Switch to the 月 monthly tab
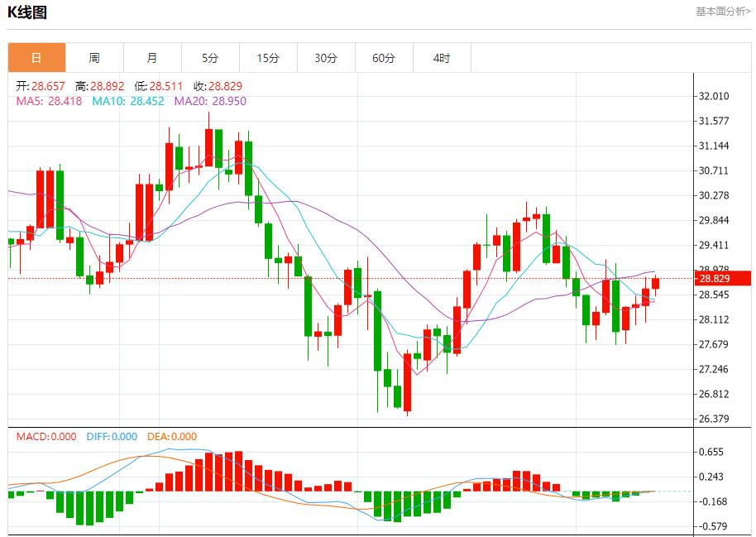The image size is (756, 537). tap(152, 58)
